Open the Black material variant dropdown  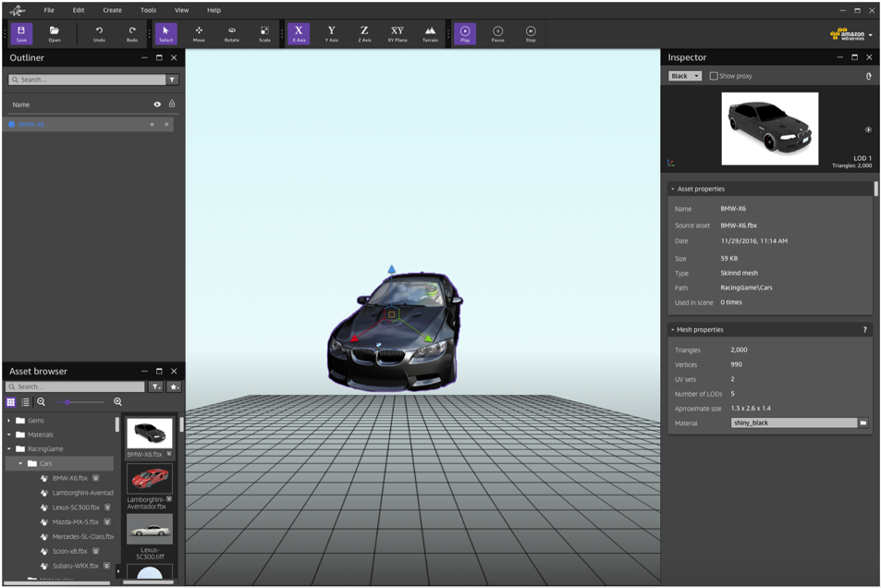(685, 76)
